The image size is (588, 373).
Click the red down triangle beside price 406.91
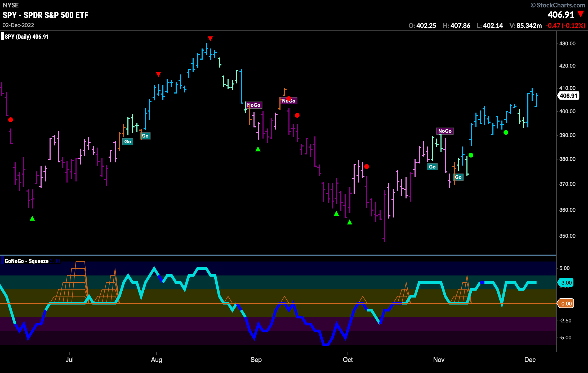coord(581,14)
